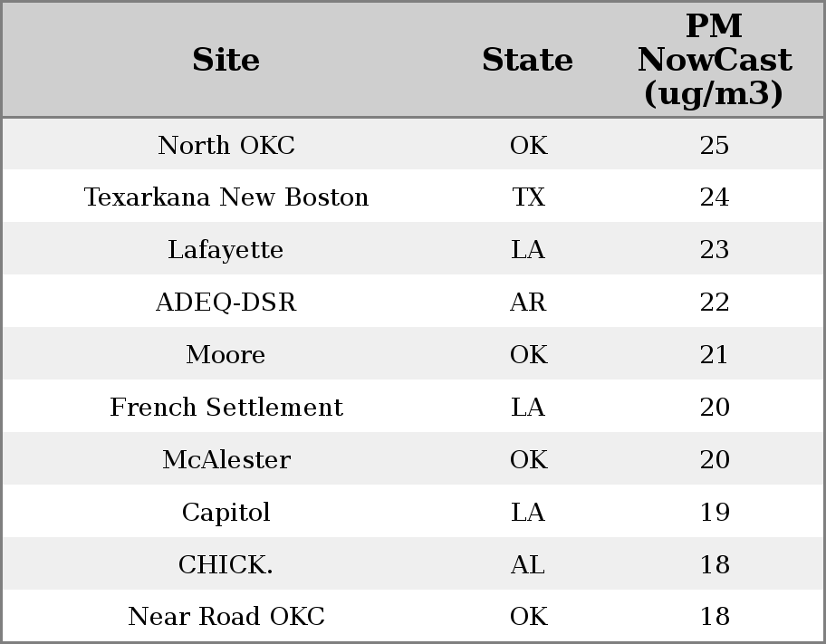
Task: Click the AR state cell
Action: tap(528, 303)
